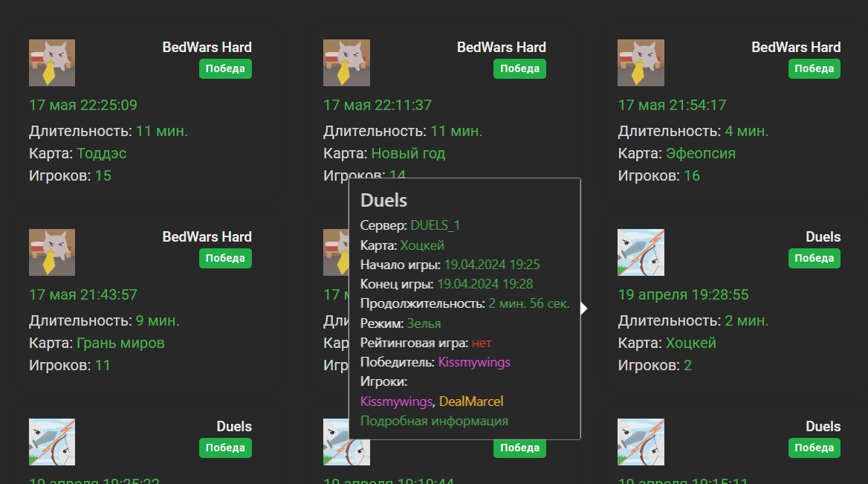Click Победа badge on Эфеопсия game

(814, 69)
